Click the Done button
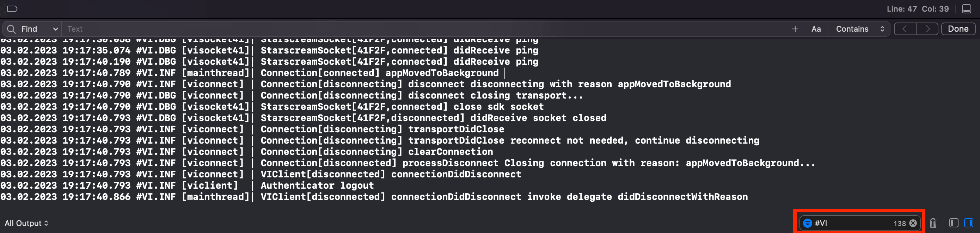 coord(958,29)
